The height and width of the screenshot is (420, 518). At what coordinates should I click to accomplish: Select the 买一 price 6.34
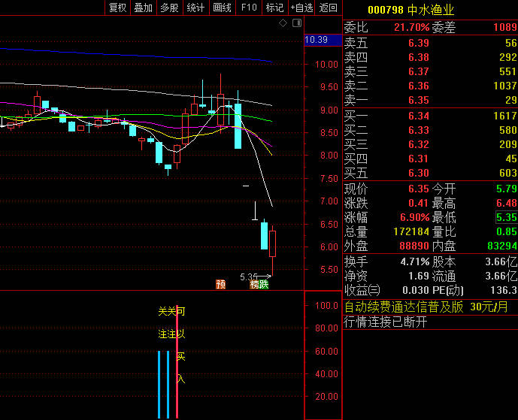click(418, 116)
